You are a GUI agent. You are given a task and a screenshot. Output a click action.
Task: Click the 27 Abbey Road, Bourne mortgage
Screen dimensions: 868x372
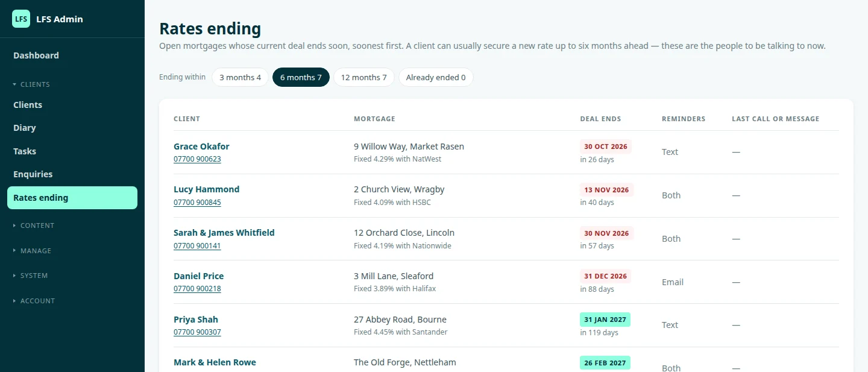(400, 320)
